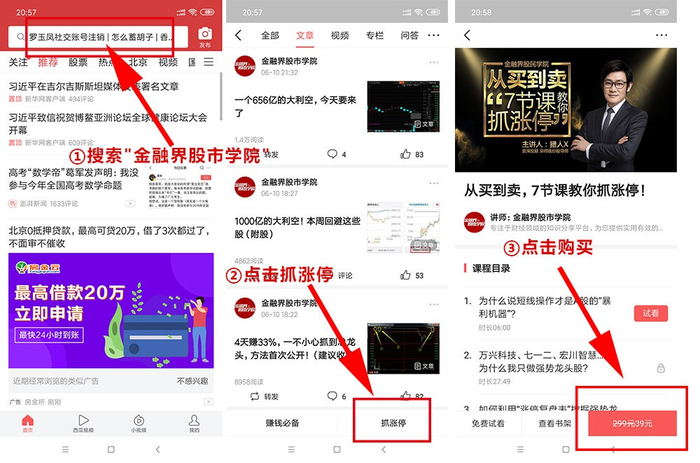This screenshot has height=463, width=700.
Task: Tap the 抓涨停 bottom menu item
Action: click(393, 423)
